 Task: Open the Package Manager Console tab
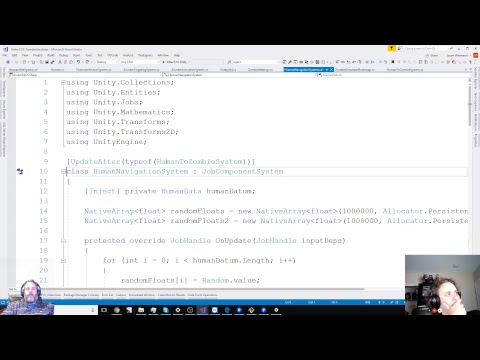point(81,295)
